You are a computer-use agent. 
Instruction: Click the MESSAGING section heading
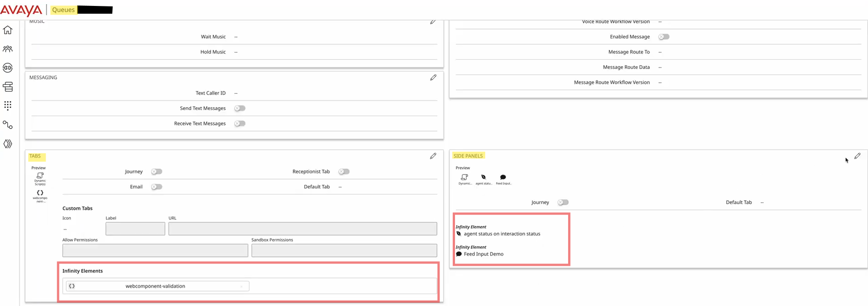(43, 78)
